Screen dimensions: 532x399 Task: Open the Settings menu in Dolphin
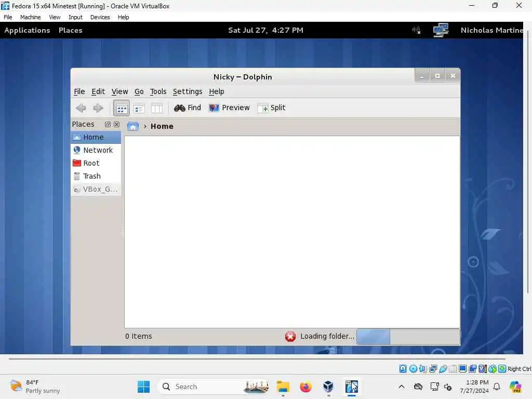tap(188, 91)
